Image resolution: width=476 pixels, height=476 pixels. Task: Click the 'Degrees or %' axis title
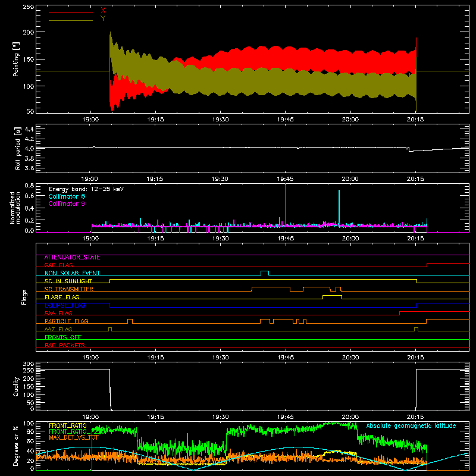click(16, 446)
